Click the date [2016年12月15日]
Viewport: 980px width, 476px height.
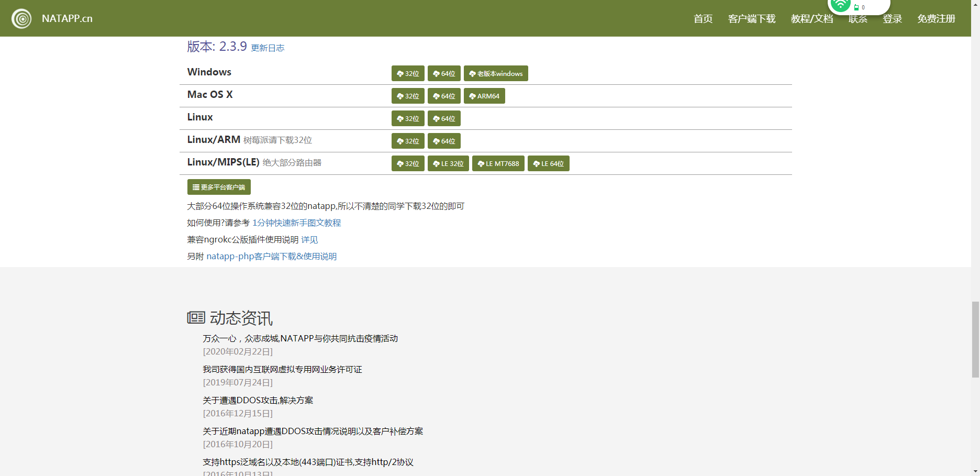[238, 414]
